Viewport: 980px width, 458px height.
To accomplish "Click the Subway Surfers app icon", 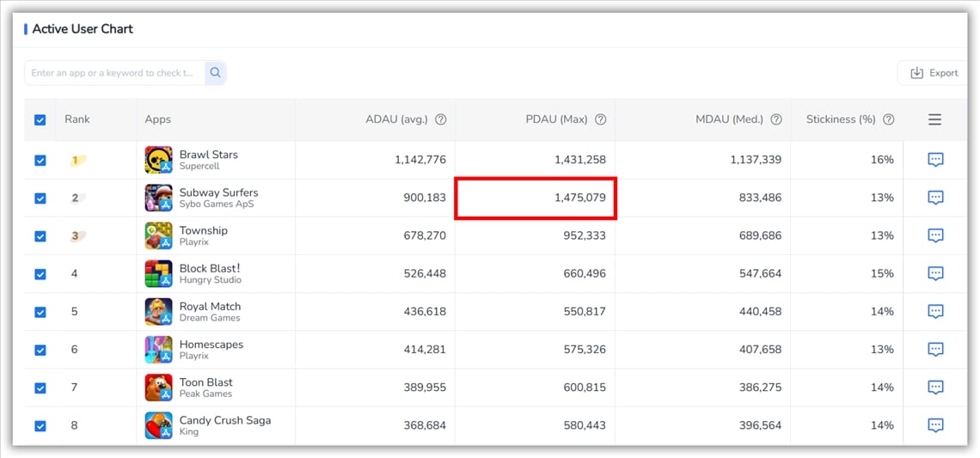I will click(158, 198).
